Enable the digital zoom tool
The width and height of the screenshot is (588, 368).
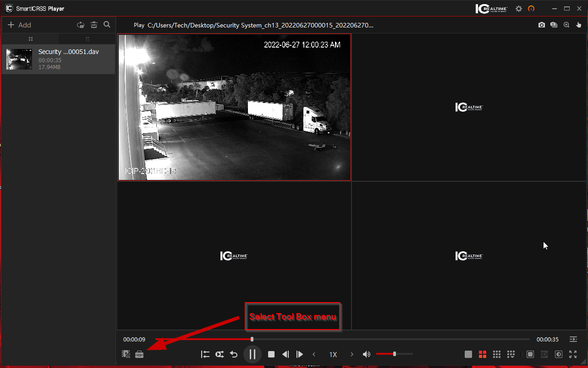566,25
